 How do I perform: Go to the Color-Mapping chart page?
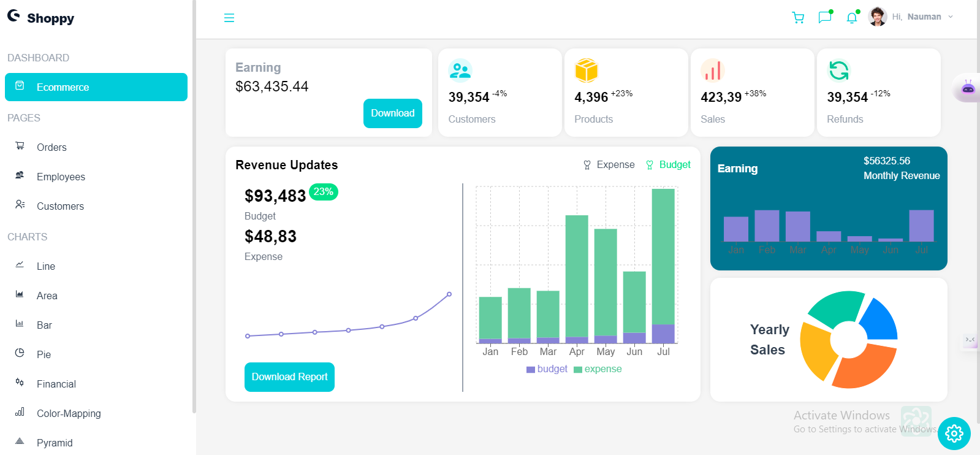pyautogui.click(x=69, y=413)
